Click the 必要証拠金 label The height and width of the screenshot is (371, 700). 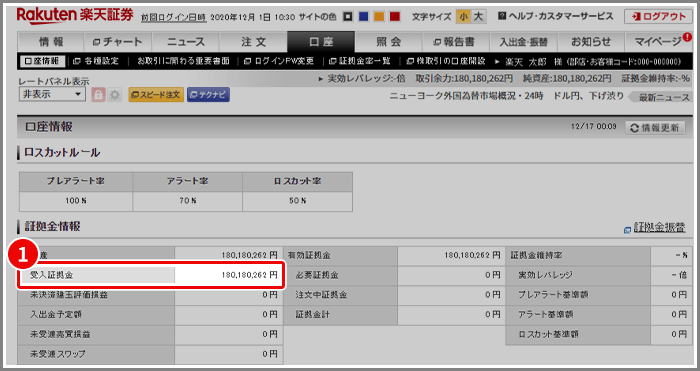(317, 275)
